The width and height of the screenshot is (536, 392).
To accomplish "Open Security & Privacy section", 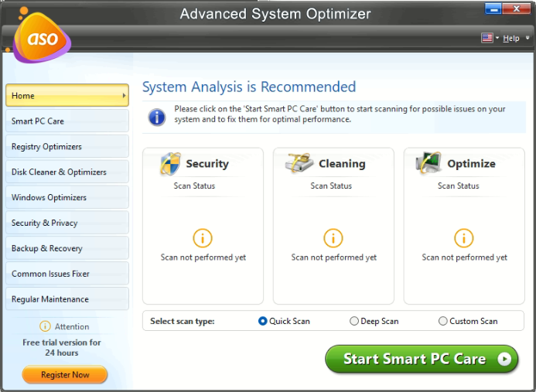I will coord(67,223).
